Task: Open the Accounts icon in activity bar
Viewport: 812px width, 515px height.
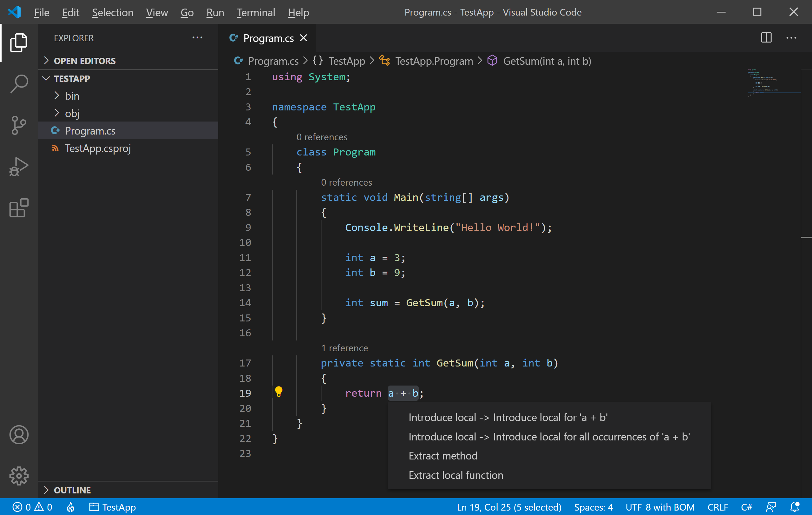Action: (19, 434)
